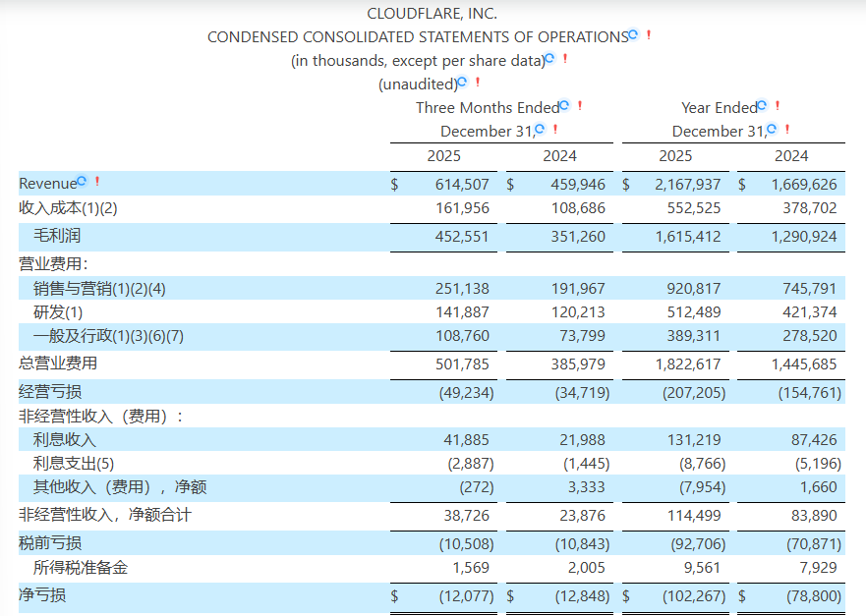The width and height of the screenshot is (866, 616).
Task: Click blue retry icon after Year Ended
Action: pos(762,106)
